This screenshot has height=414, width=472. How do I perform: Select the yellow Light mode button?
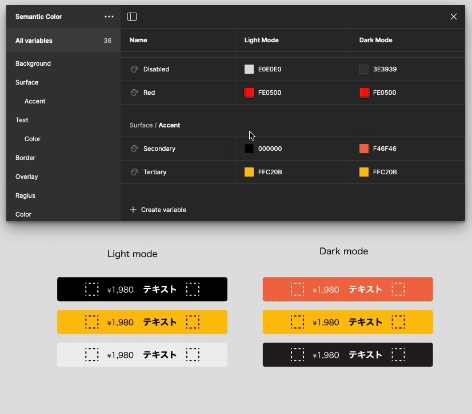[142, 322]
